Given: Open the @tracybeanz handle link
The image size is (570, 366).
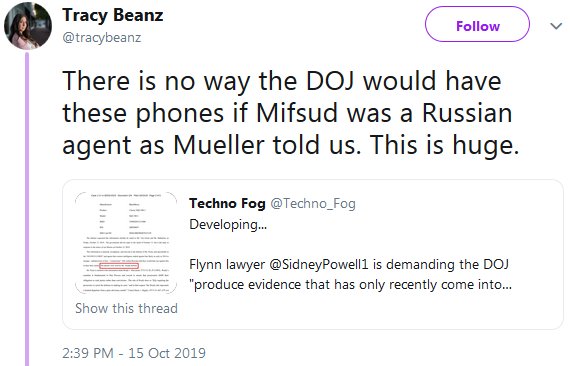Looking at the screenshot, I should pos(102,37).
